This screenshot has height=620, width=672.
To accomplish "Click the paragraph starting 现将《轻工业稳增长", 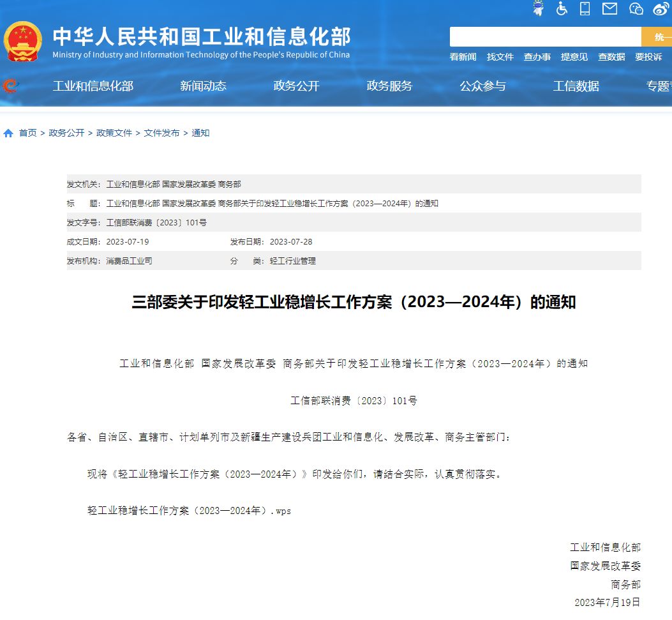I will click(294, 474).
